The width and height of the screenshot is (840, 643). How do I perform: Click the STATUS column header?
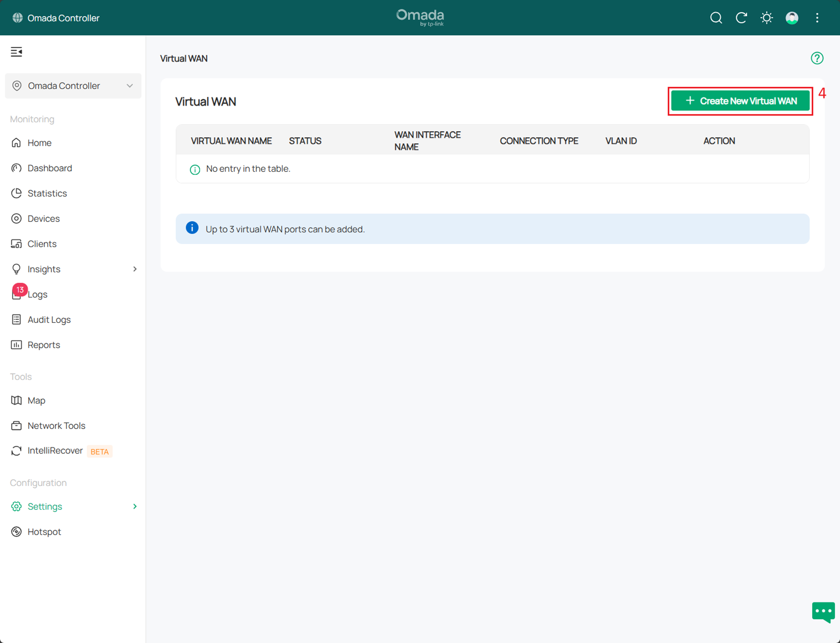tap(305, 141)
